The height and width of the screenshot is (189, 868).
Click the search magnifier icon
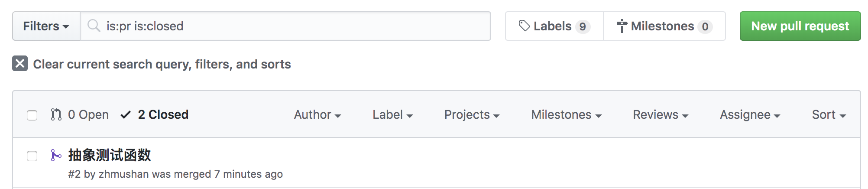(94, 26)
